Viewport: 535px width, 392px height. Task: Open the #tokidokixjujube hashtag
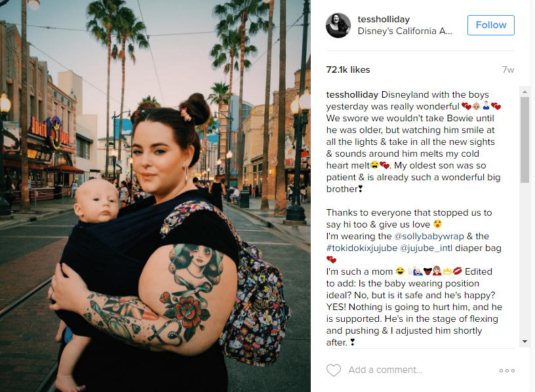point(362,248)
